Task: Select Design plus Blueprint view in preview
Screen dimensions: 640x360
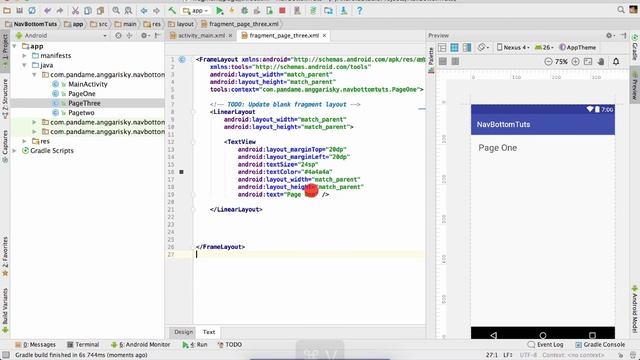Action: [467, 48]
